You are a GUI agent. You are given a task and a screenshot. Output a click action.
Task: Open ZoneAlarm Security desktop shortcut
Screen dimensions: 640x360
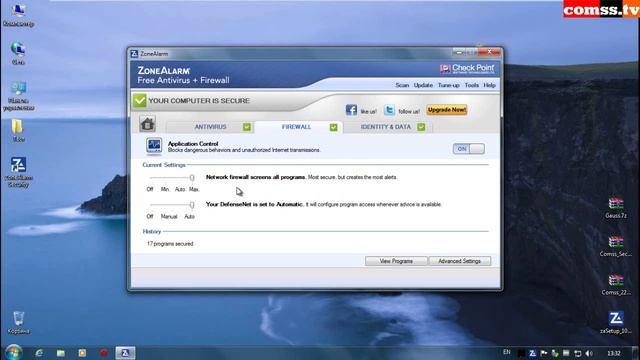click(18, 172)
